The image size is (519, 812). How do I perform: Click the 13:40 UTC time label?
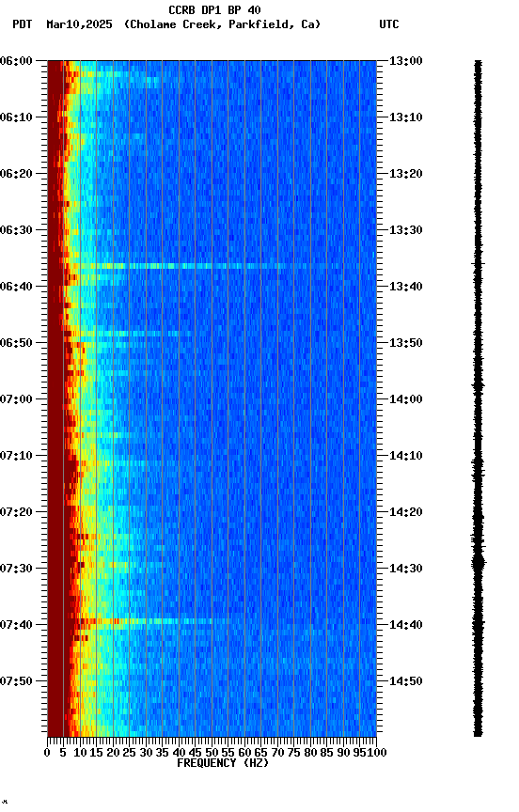pos(406,287)
